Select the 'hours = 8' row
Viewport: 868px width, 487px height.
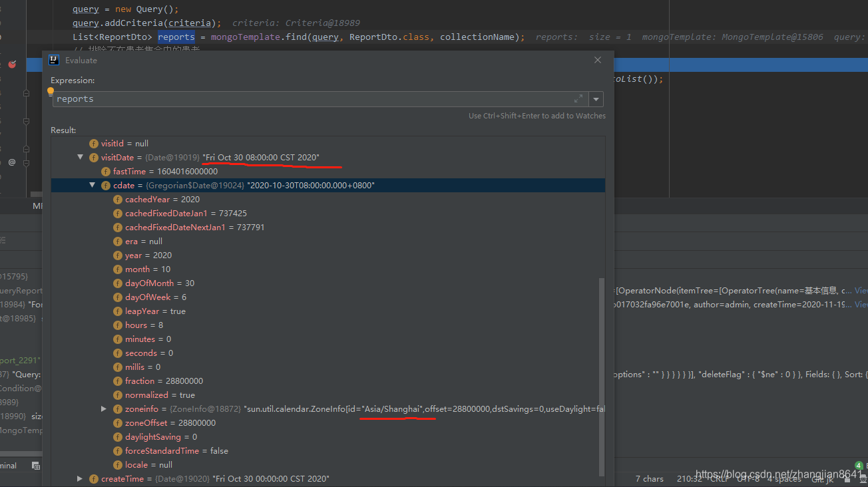coord(328,325)
